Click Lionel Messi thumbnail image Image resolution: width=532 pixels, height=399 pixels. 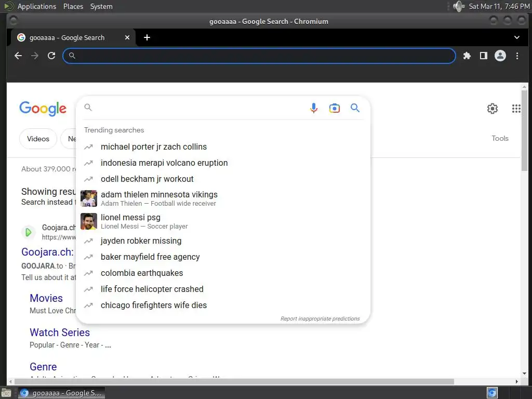(88, 221)
